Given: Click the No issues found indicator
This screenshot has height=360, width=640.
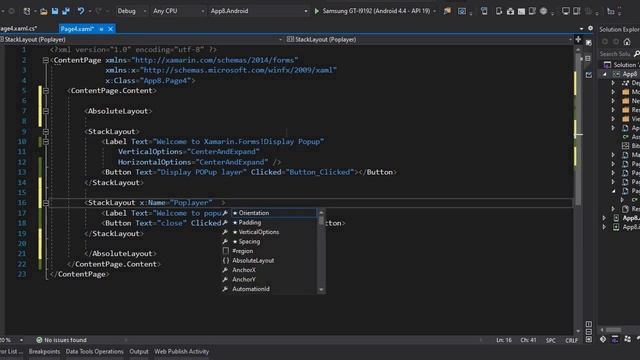Looking at the screenshot, I should click(x=61, y=340).
